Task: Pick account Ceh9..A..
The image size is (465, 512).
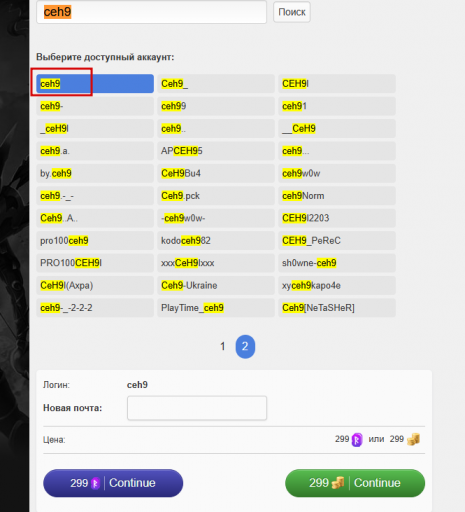Action: click(95, 218)
